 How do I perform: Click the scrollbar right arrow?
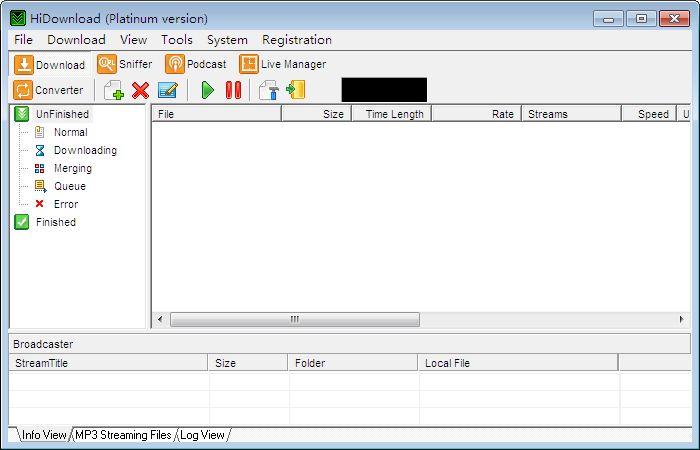tap(681, 319)
